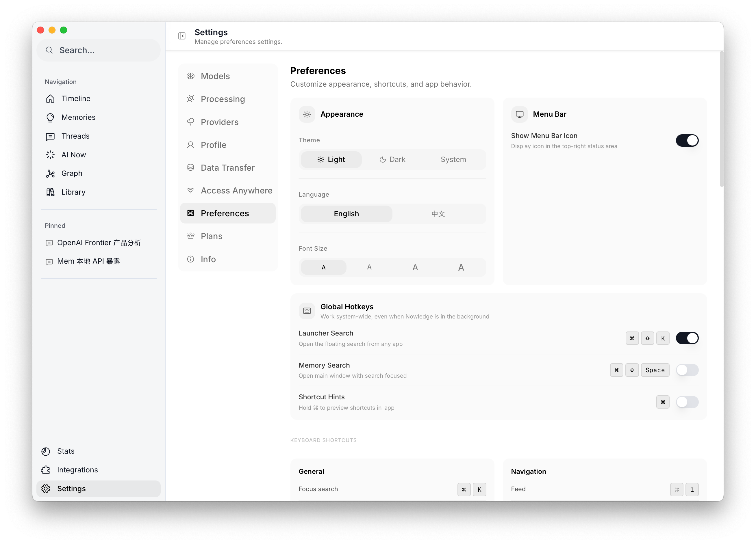Open the Plans settings page
This screenshot has width=756, height=544.
211,236
